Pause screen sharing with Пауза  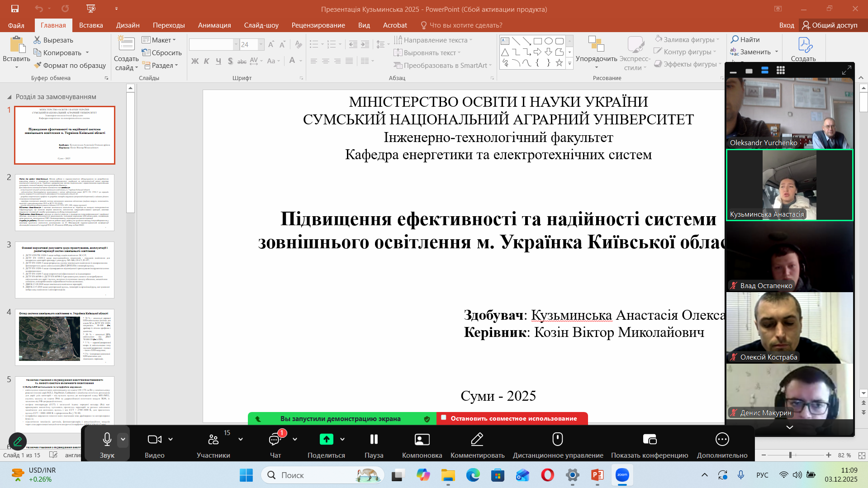pos(374,440)
